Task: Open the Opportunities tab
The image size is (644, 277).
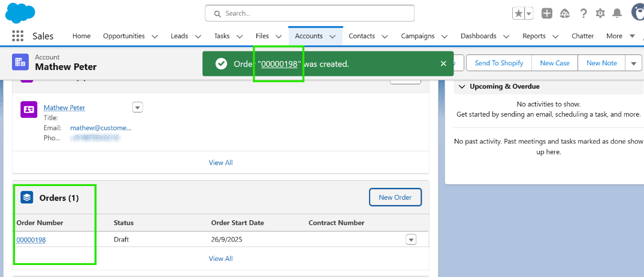Action: tap(123, 36)
